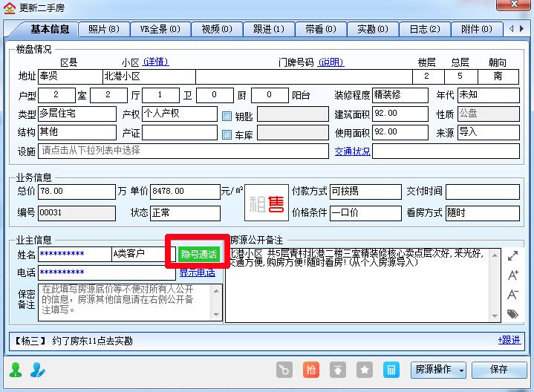Click the 产证 input field
534x392 pixels.
(x=180, y=132)
